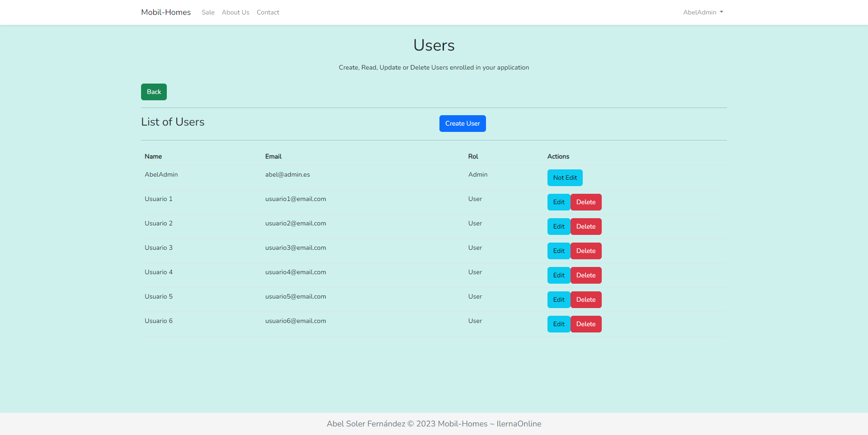
Task: Open the Contact navigation link
Action: (268, 12)
